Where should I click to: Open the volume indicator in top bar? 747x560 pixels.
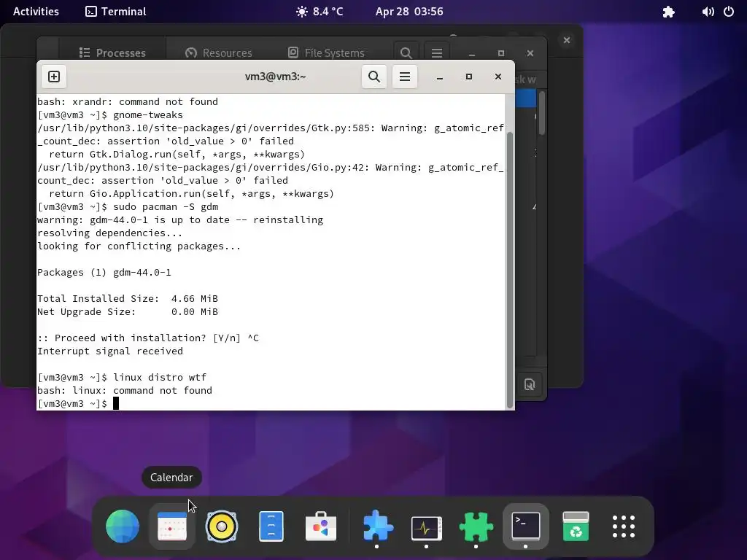point(708,12)
